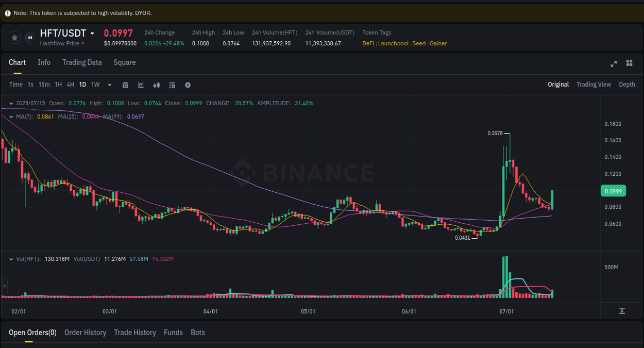
Task: Open the Order History tab
Action: coord(85,333)
